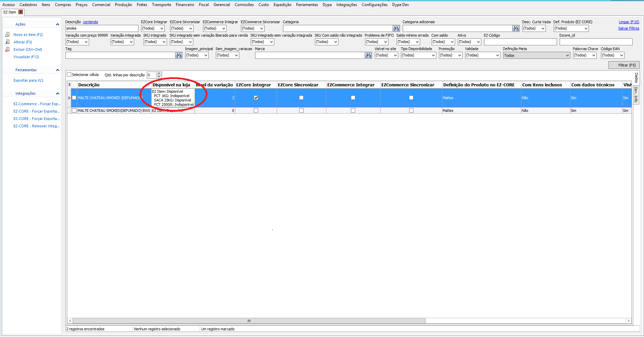The image size is (644, 337).
Task: Open the Configurações menu
Action: pyautogui.click(x=374, y=5)
